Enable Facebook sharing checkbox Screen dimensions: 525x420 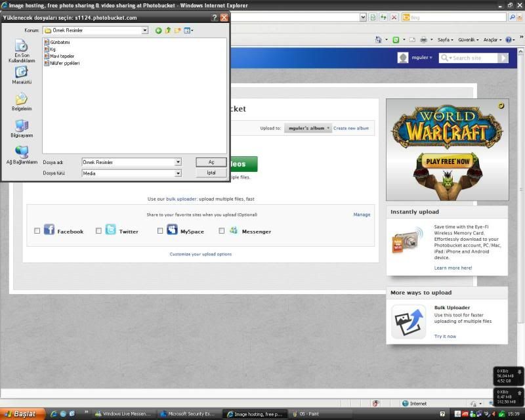point(37,231)
